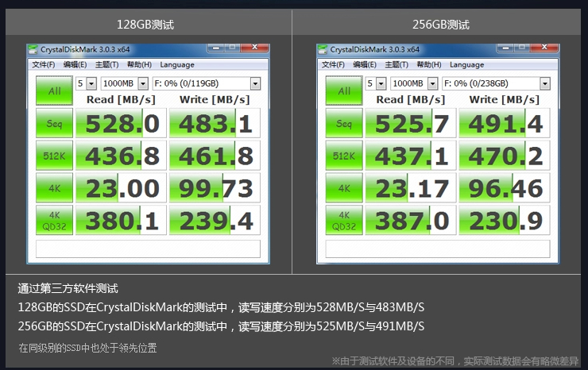The width and height of the screenshot is (588, 370).
Task: Start 4K QD32 test in 256GB window
Action: [344, 220]
